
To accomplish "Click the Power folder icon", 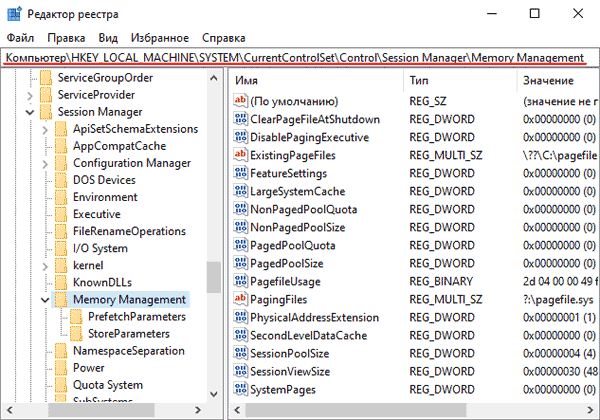I will (x=61, y=368).
